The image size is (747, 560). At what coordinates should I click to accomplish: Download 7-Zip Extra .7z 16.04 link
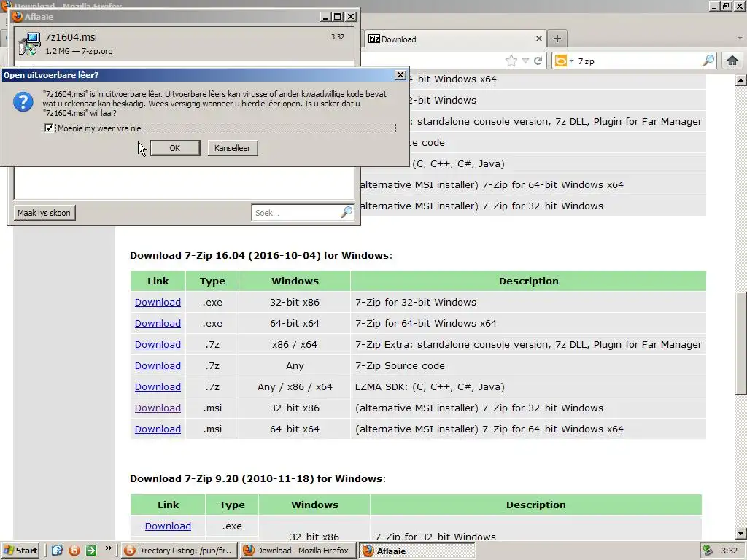point(158,344)
